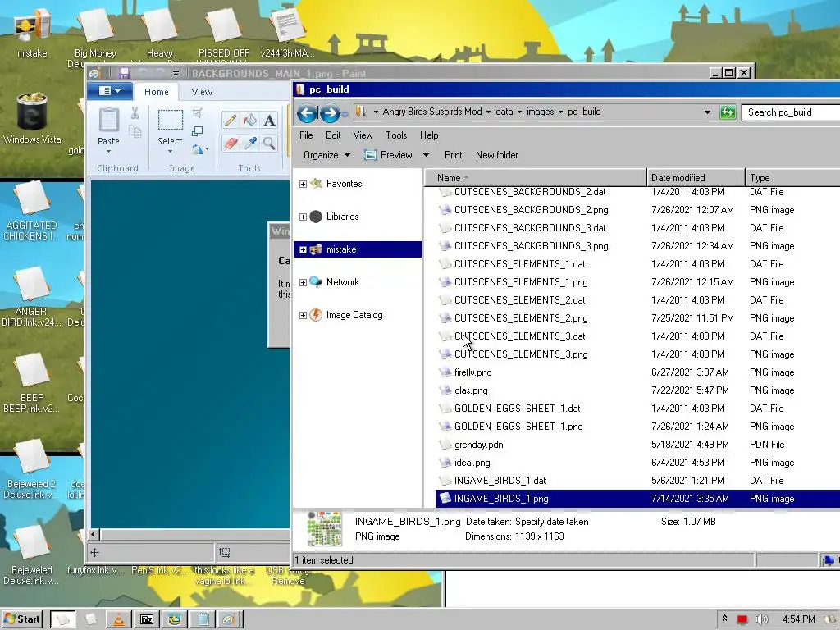Image resolution: width=840 pixels, height=630 pixels.
Task: Click the Print toolbar button
Action: 453,155
